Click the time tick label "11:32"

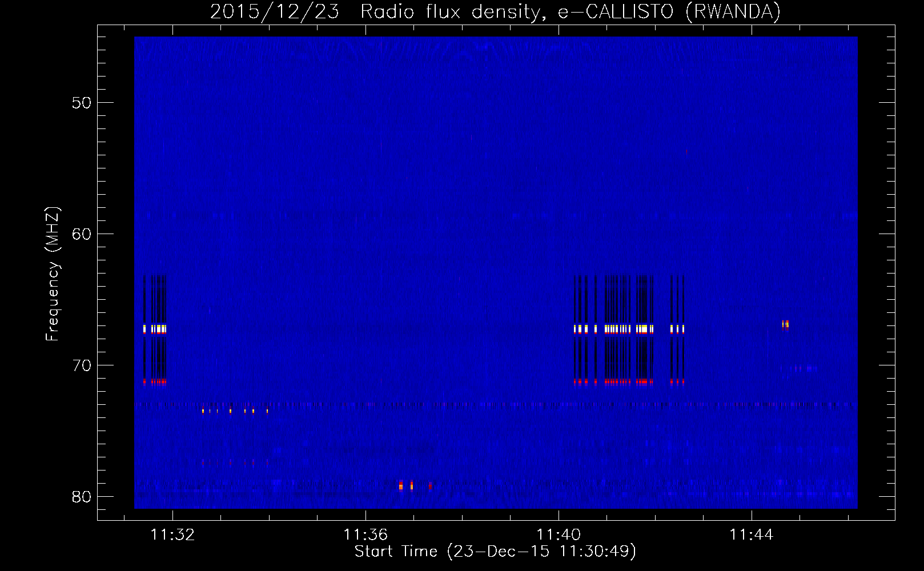(172, 534)
